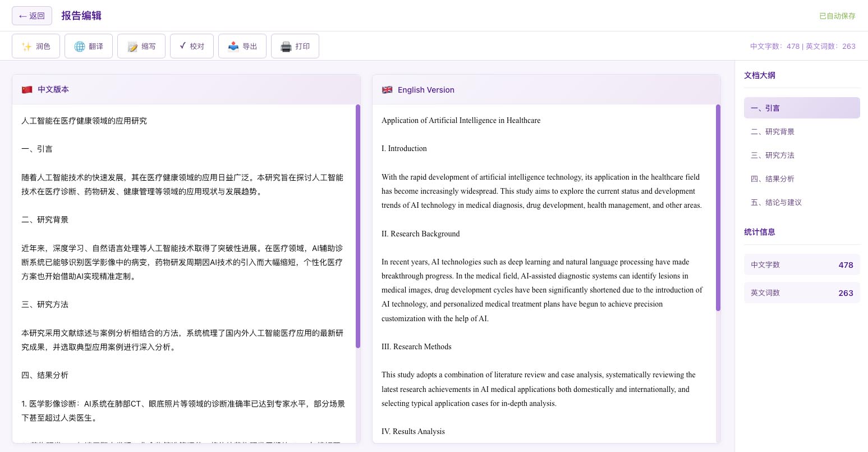Click paragraph starting In recent years, AI technologies
The image size is (868, 452).
(542, 290)
